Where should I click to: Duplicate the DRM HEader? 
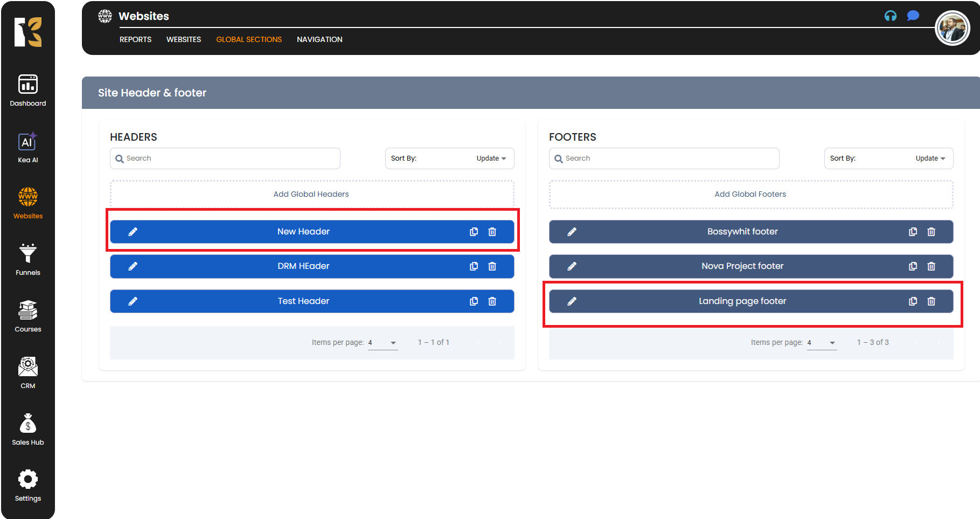474,266
